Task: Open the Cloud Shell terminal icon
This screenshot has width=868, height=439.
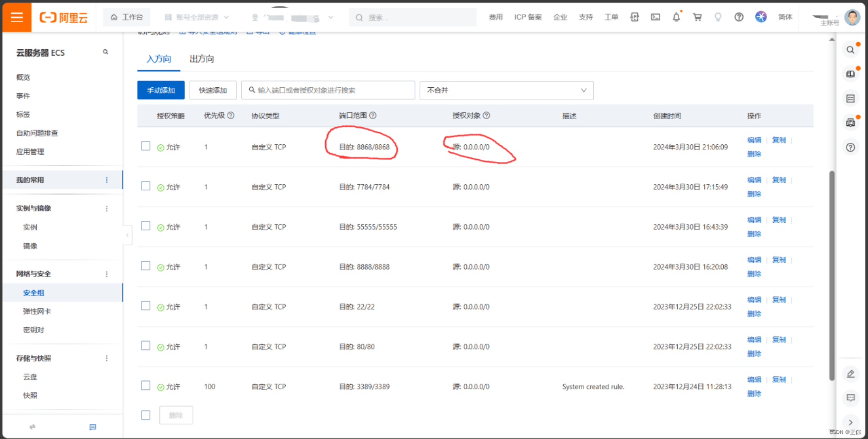Action: tap(655, 17)
